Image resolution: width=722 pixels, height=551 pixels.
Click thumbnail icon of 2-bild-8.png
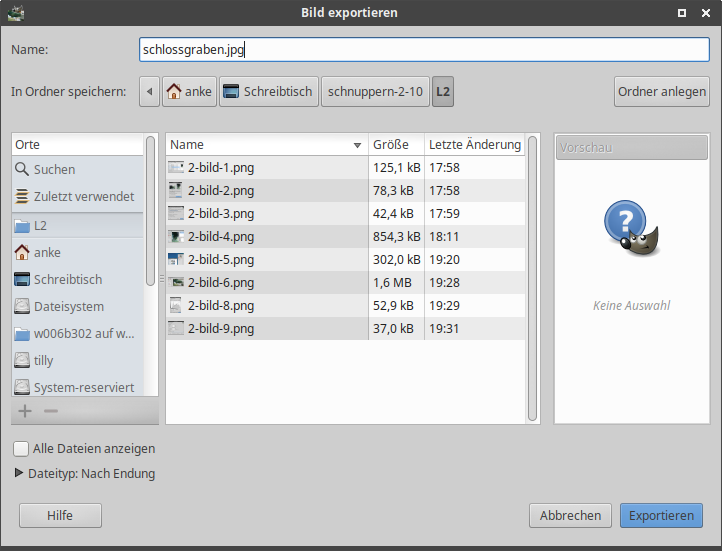[x=176, y=305]
